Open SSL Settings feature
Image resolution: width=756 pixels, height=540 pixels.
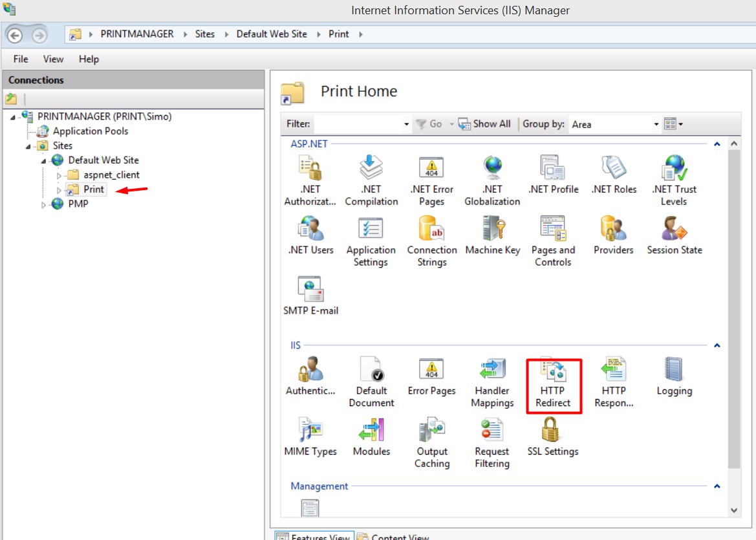tap(552, 437)
